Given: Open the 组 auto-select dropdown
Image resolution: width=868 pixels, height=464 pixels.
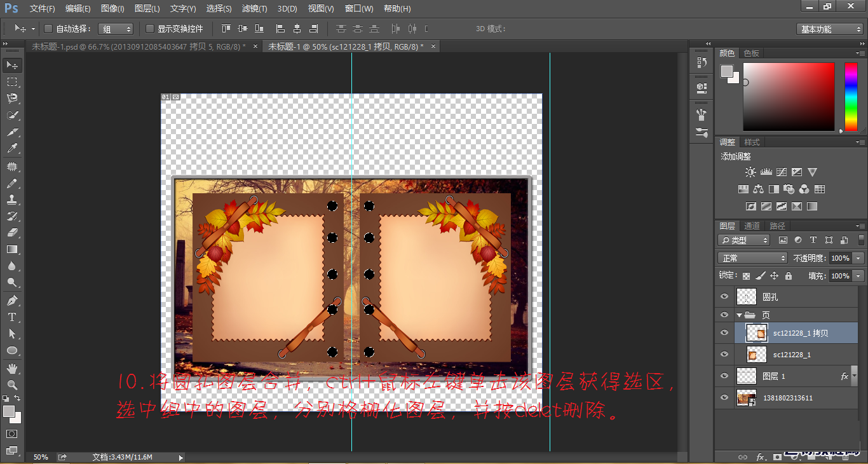Looking at the screenshot, I should tap(116, 29).
